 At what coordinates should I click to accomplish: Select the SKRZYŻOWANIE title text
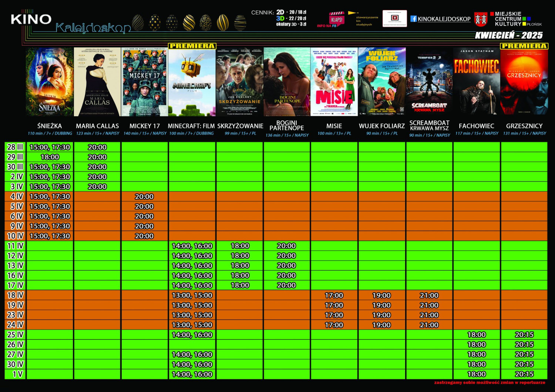[240, 126]
